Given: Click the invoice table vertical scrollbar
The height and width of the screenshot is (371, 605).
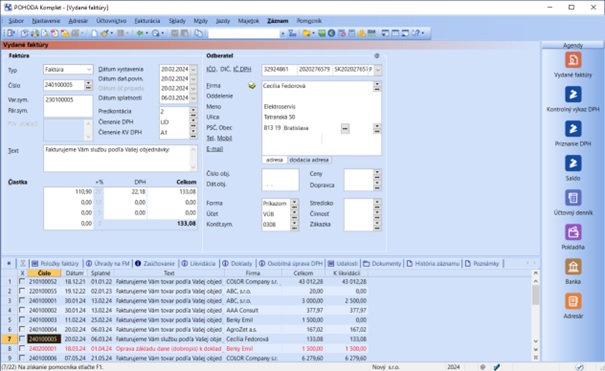Looking at the screenshot, I should [536, 315].
